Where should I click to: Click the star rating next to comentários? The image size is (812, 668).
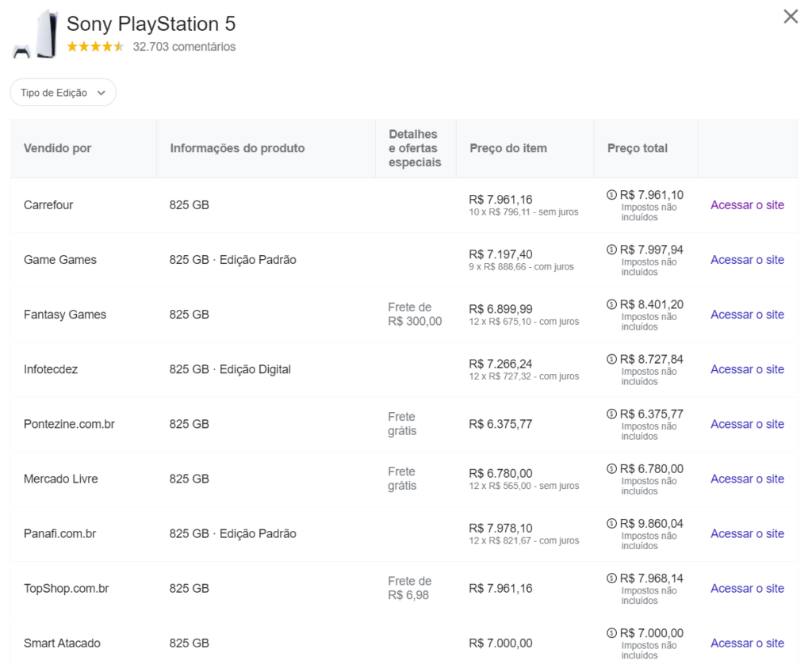tap(95, 47)
